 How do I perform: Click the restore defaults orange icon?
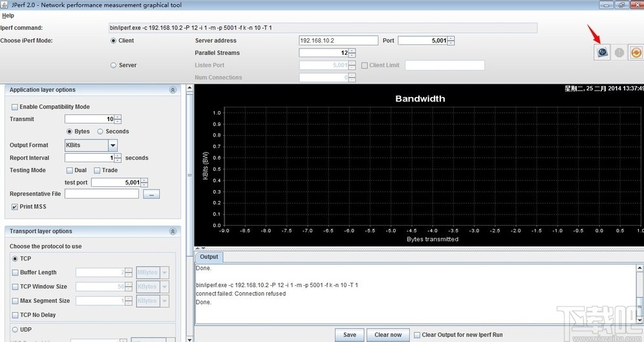click(636, 52)
